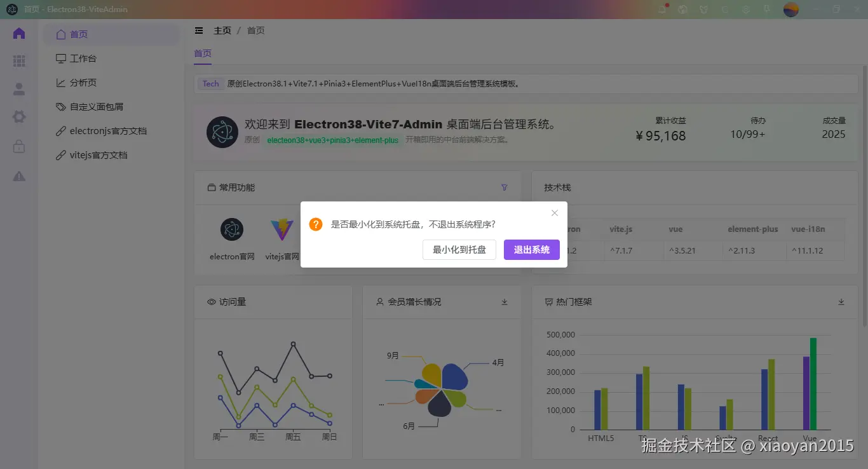This screenshot has width=868, height=469.
Task: Open the home icon in left rail
Action: (x=19, y=34)
